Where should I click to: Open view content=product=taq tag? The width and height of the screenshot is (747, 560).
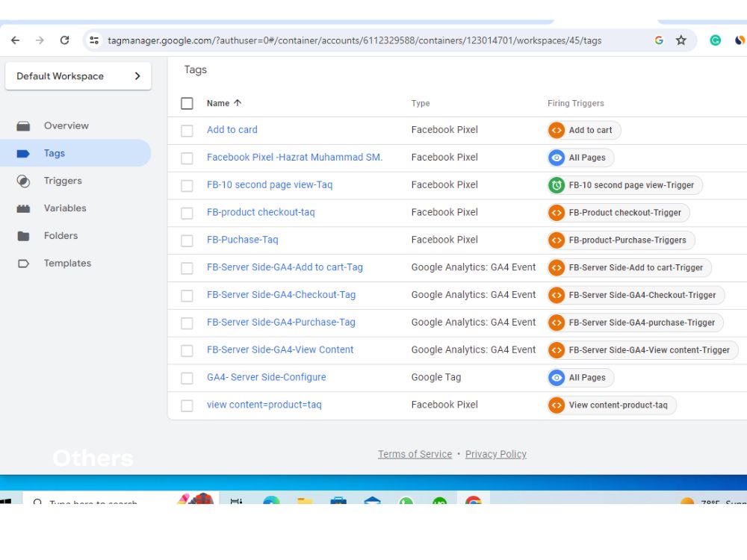point(264,405)
